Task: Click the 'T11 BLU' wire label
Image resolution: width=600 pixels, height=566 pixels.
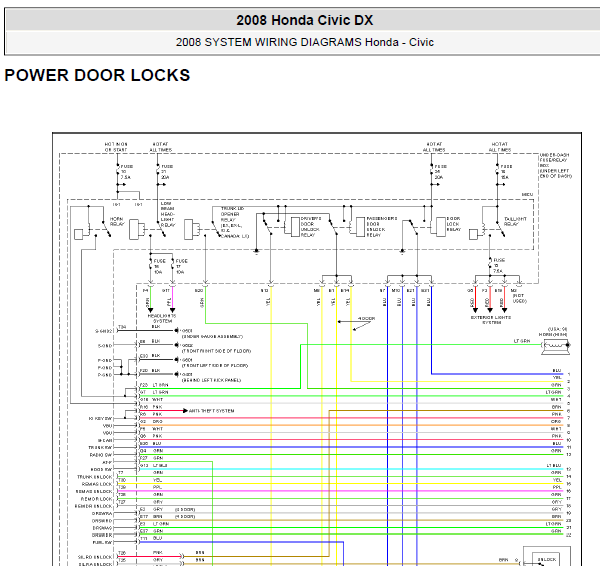Action: pyautogui.click(x=151, y=538)
